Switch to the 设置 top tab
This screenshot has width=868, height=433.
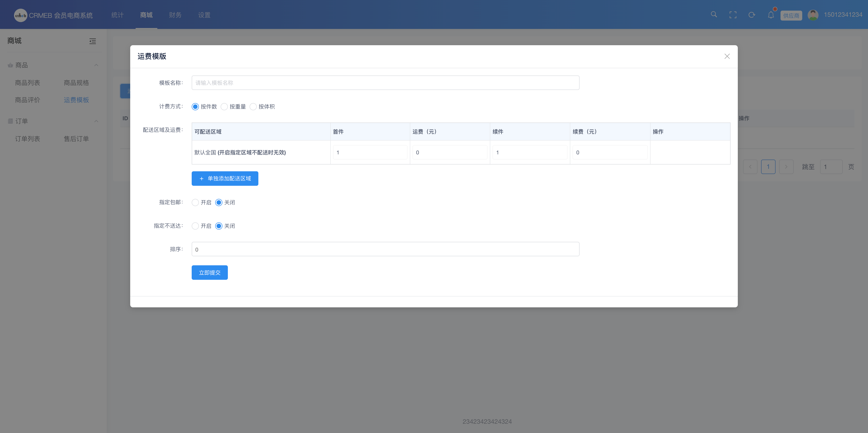click(204, 15)
